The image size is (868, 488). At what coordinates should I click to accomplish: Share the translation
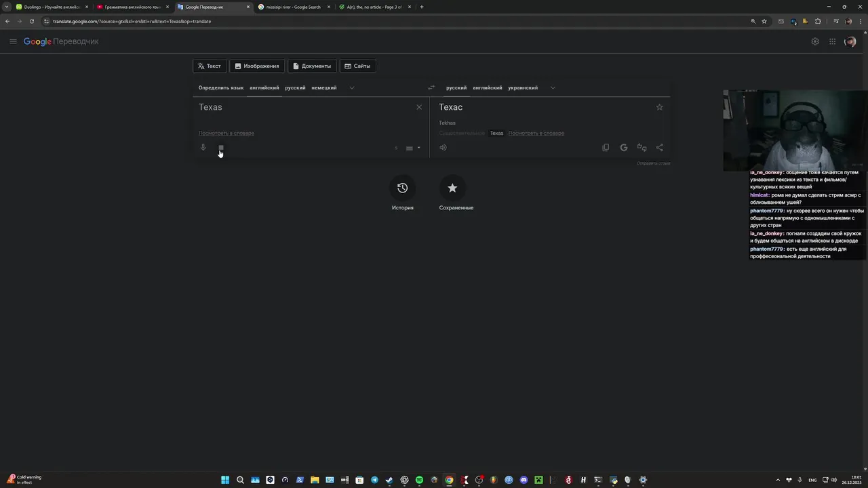(x=659, y=147)
